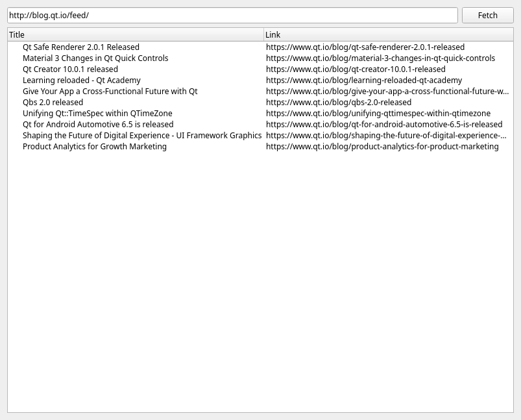The image size is (521, 420).
Task: Select the Product Analytics for Growth Marketing entry
Action: pyautogui.click(x=94, y=146)
